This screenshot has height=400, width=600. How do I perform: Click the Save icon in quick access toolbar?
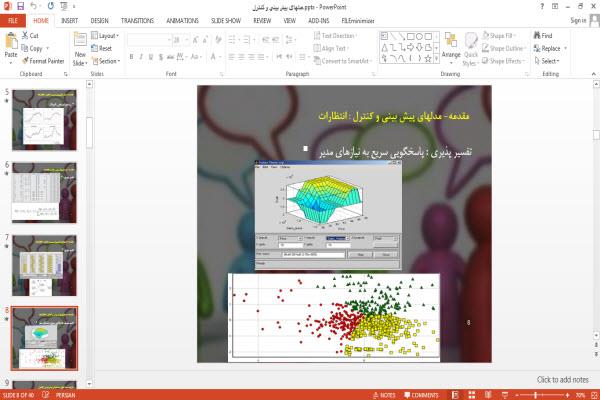pyautogui.click(x=21, y=6)
